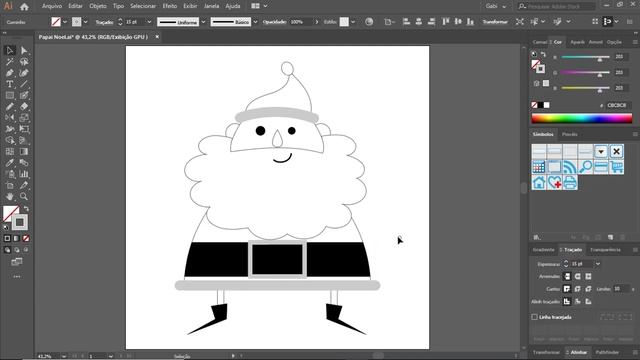Select the Selection (black arrow) tool
The height and width of the screenshot is (360, 640).
click(x=9, y=51)
